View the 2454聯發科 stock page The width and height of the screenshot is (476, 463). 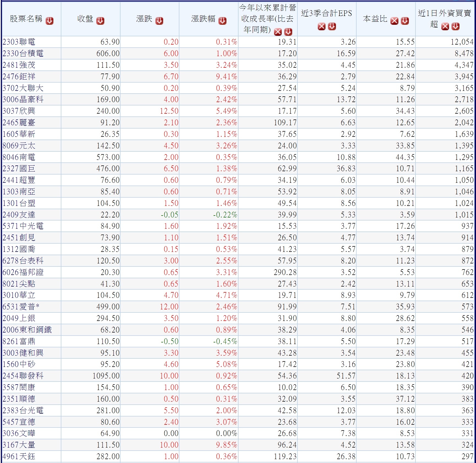(x=23, y=376)
